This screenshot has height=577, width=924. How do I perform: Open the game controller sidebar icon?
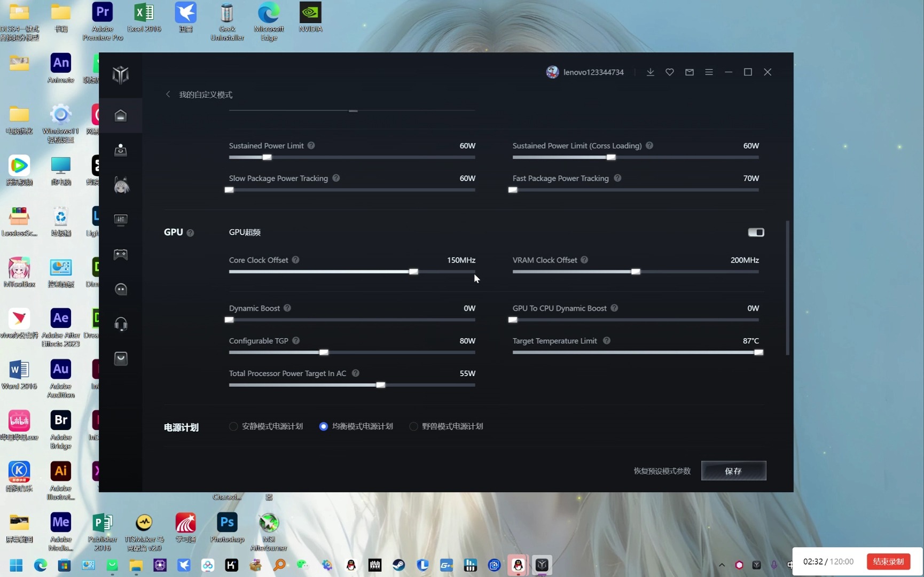tap(121, 254)
